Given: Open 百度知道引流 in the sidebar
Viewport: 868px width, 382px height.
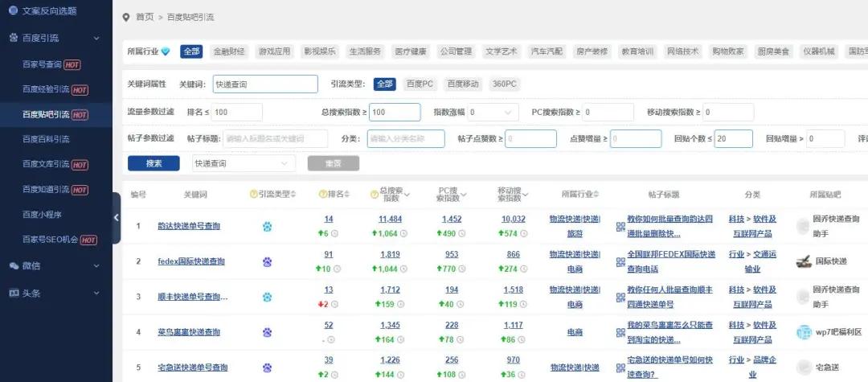Looking at the screenshot, I should (x=55, y=190).
